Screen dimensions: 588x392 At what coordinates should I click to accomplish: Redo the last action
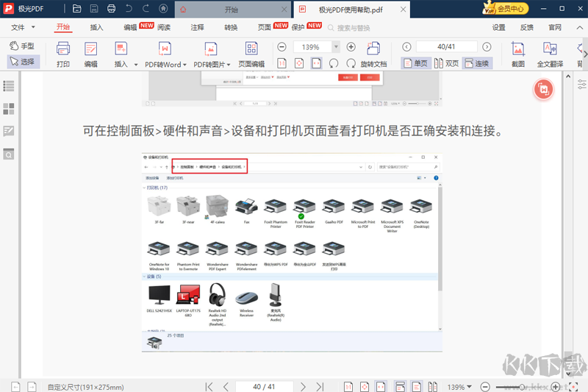point(146,8)
